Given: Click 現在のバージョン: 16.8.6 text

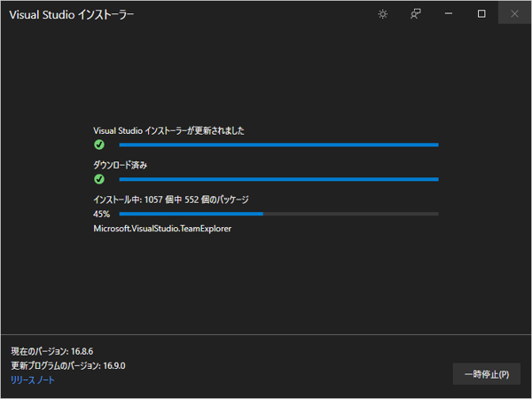Looking at the screenshot, I should click(x=52, y=351).
